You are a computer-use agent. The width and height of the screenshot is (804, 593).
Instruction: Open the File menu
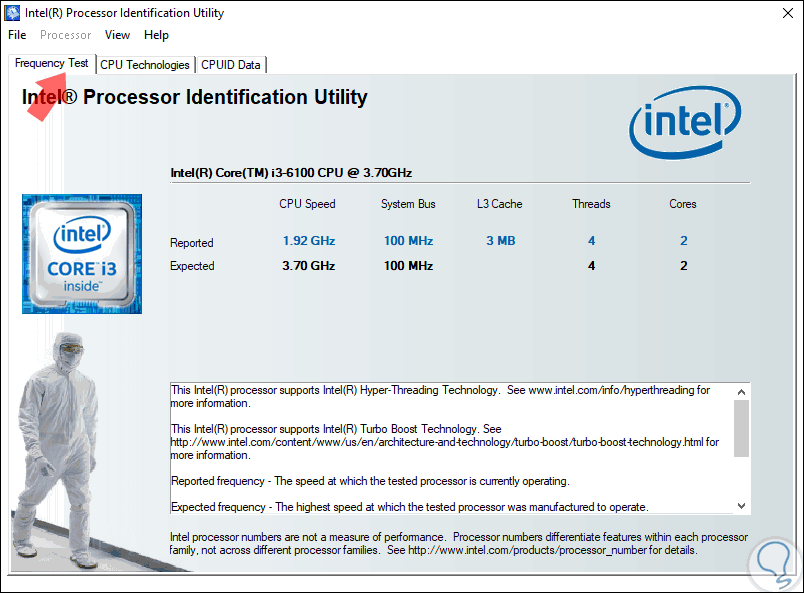click(x=17, y=35)
